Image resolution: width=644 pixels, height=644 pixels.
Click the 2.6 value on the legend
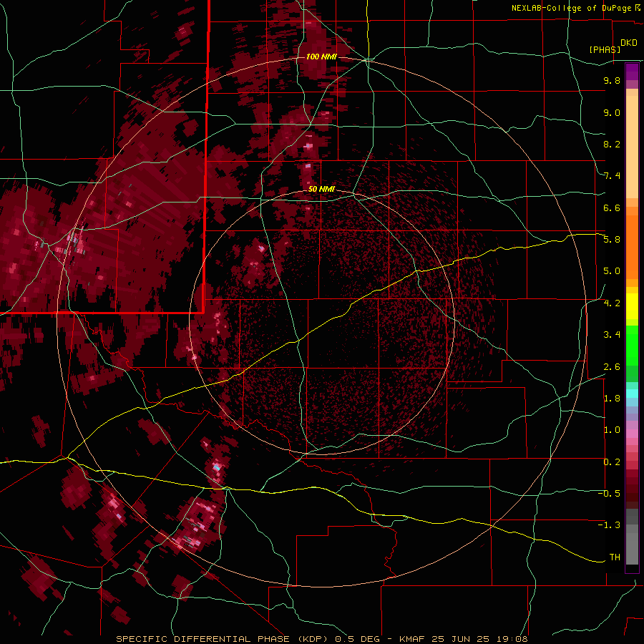pos(612,367)
